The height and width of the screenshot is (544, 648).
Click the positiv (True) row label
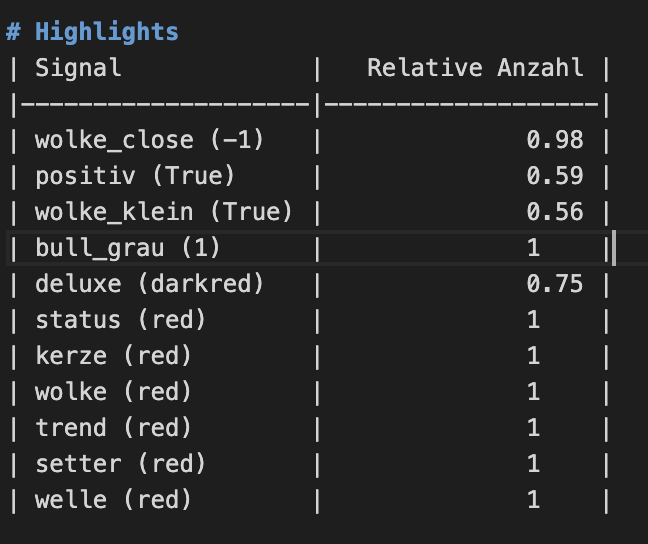[135, 176]
